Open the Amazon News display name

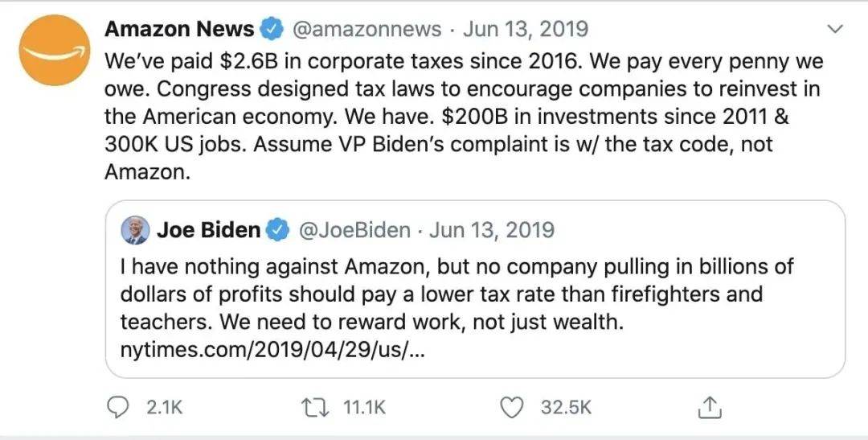179,28
